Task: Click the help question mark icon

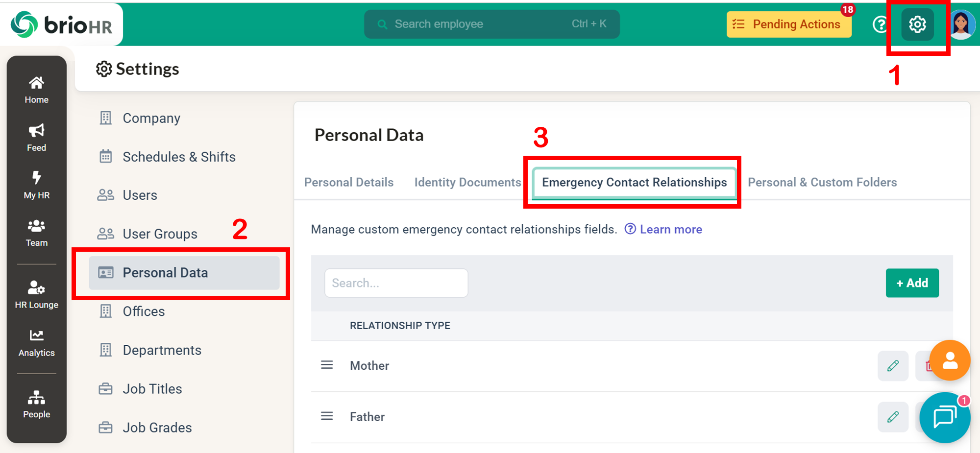Action: click(x=881, y=24)
